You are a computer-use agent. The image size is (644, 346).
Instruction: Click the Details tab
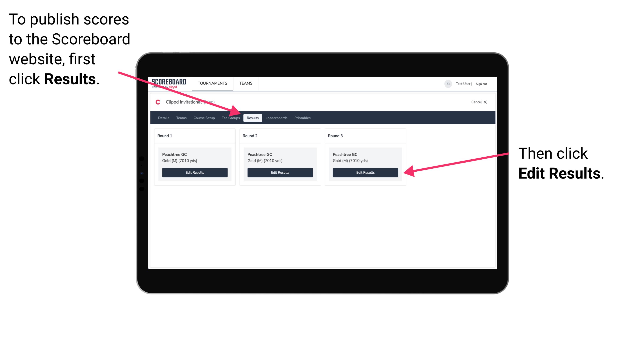(163, 118)
